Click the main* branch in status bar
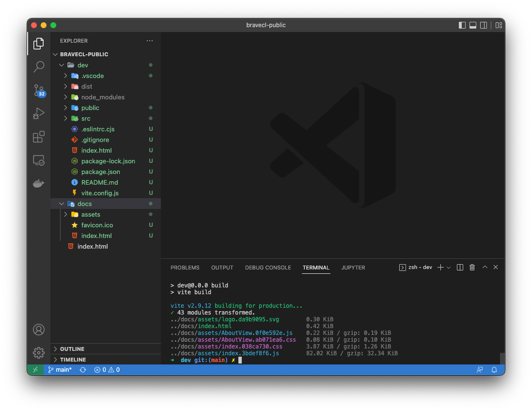 coord(60,370)
